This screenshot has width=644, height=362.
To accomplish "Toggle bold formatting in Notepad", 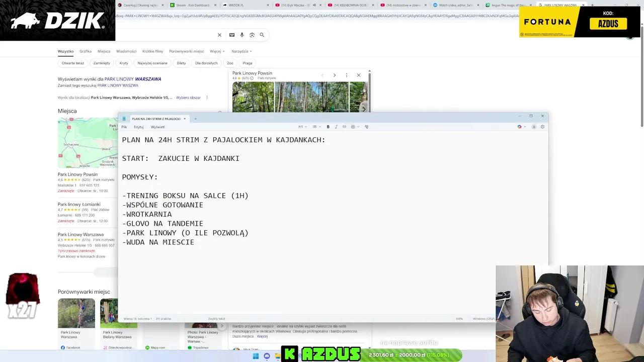I will coord(328,127).
